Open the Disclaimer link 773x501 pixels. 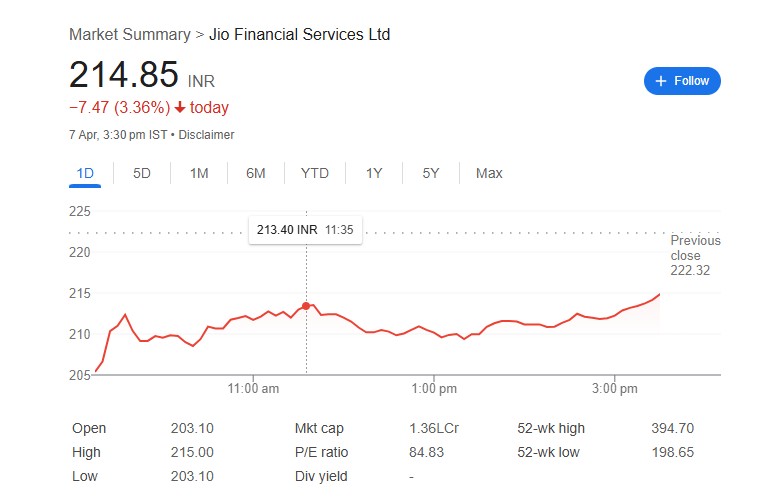coord(206,134)
